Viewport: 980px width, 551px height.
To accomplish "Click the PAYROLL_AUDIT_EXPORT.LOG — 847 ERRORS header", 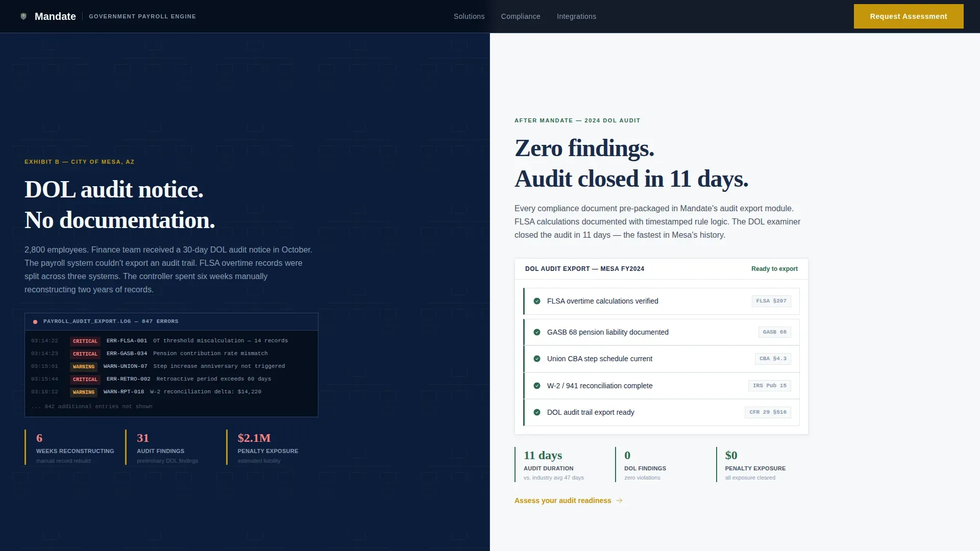I will click(x=111, y=321).
